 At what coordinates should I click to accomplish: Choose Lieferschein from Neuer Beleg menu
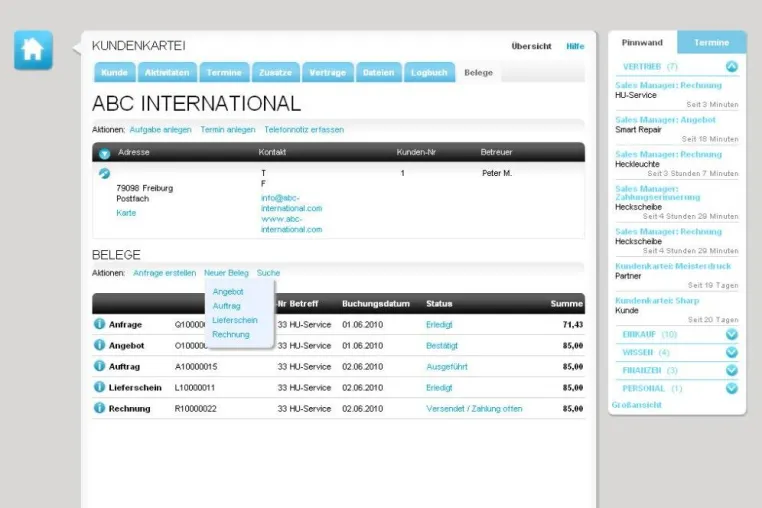coord(235,320)
